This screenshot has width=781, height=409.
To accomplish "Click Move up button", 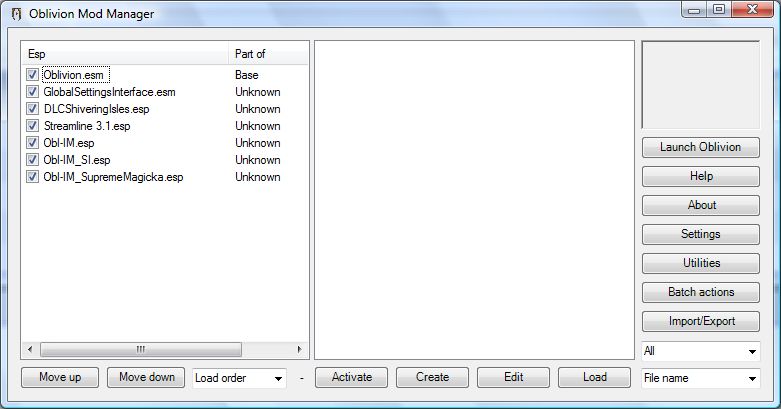I will 60,377.
